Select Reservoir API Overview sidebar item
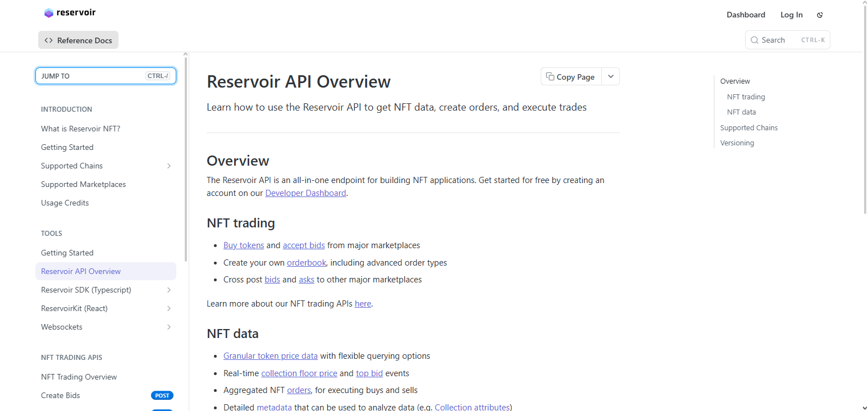 (106, 271)
